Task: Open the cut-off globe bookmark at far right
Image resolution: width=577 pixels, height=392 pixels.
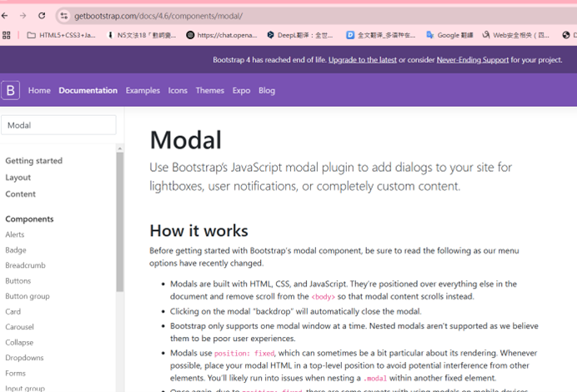Action: (x=569, y=35)
